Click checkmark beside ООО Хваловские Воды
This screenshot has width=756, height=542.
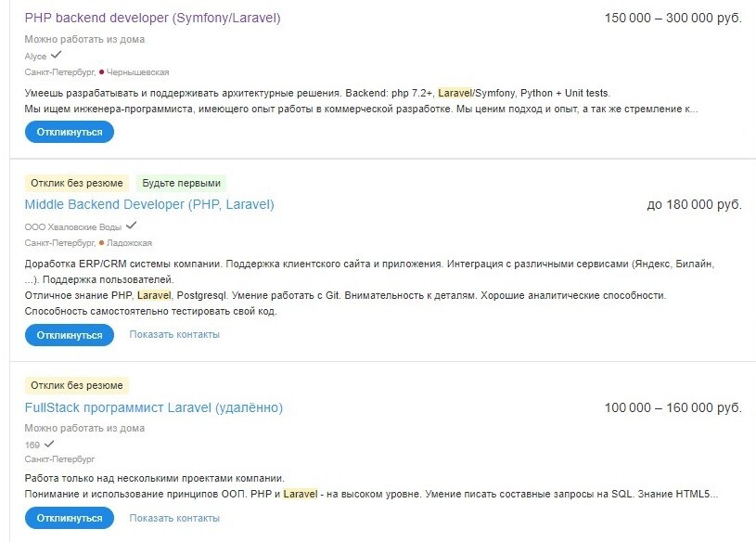click(x=131, y=226)
